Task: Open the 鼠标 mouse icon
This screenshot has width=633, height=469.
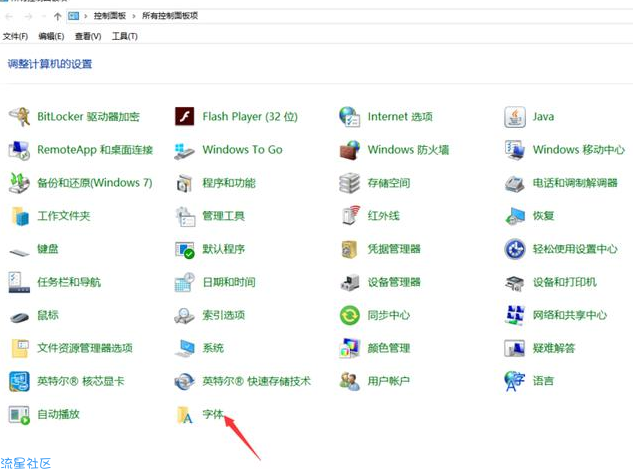Action: (19, 317)
